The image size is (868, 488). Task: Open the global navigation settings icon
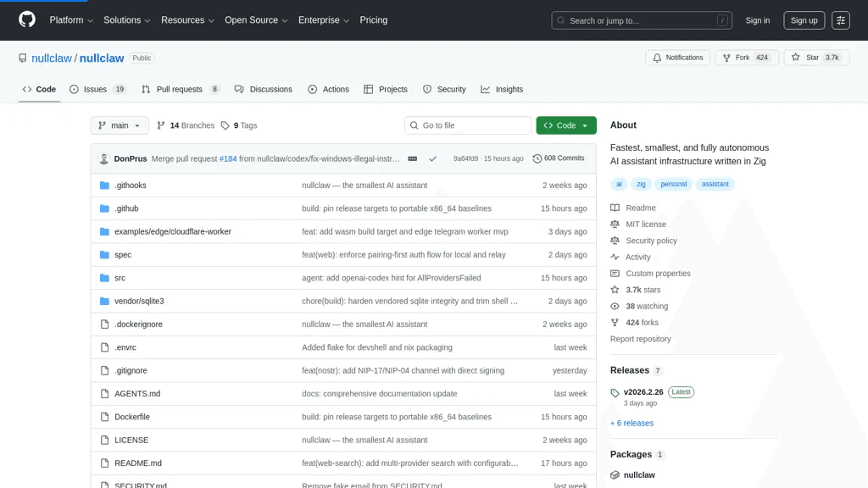[840, 20]
